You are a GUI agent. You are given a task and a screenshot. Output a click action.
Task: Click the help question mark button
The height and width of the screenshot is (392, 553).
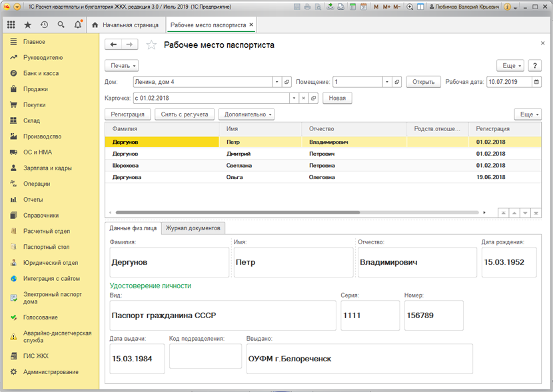534,66
